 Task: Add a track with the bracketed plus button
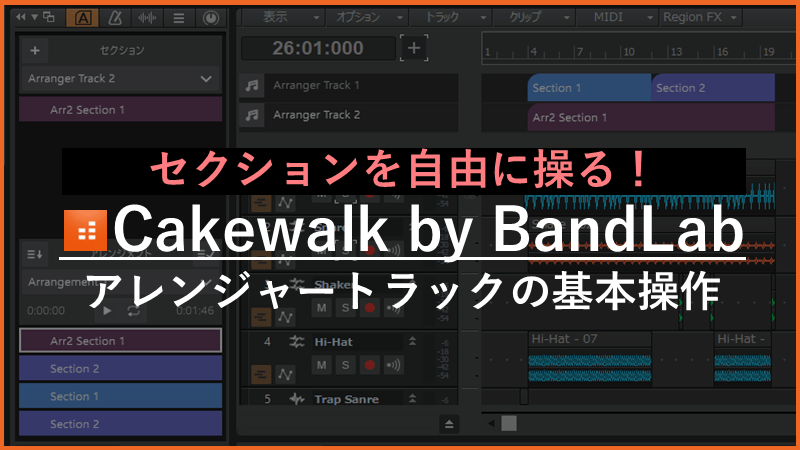(x=414, y=48)
